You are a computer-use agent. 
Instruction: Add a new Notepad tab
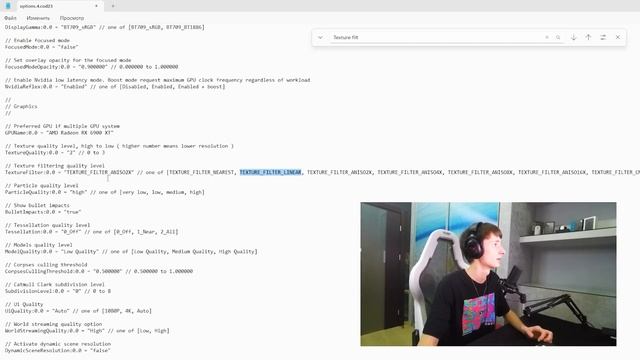pyautogui.click(x=113, y=6)
